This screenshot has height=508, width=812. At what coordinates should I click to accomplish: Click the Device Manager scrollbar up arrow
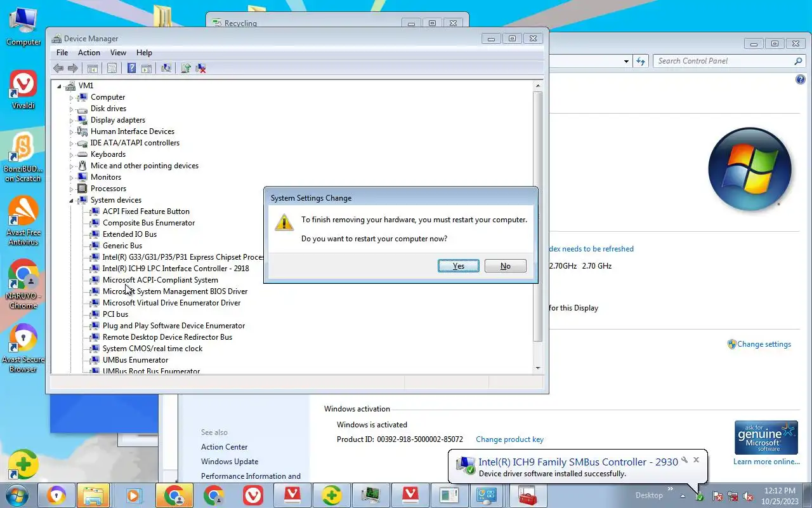point(538,85)
